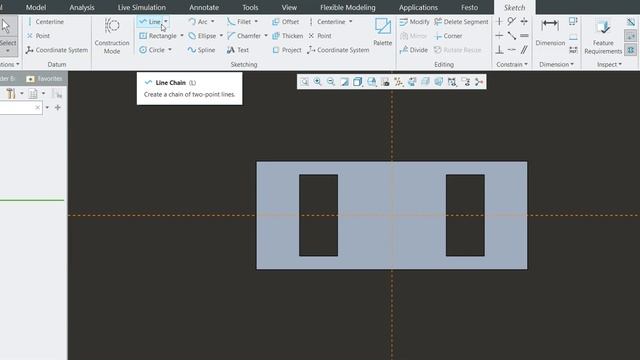The height and width of the screenshot is (360, 640).
Task: Click the Dimension tool
Action: pos(550,32)
